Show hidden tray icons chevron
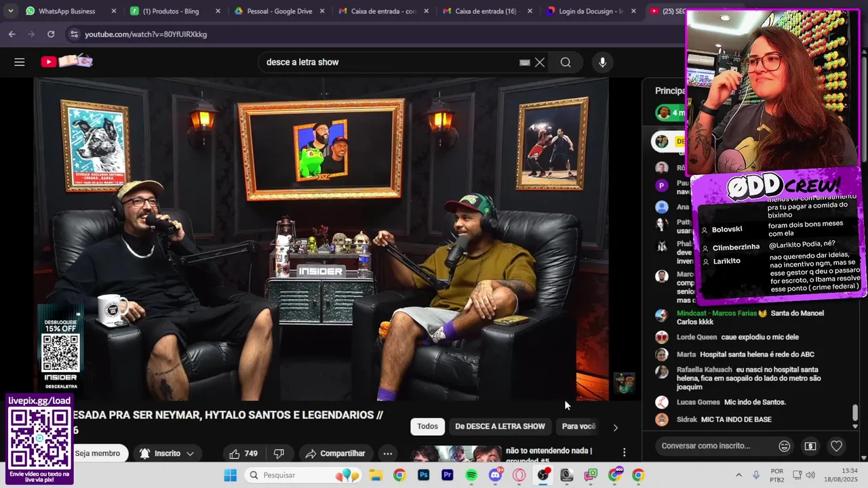This screenshot has height=488, width=868. pyautogui.click(x=739, y=475)
